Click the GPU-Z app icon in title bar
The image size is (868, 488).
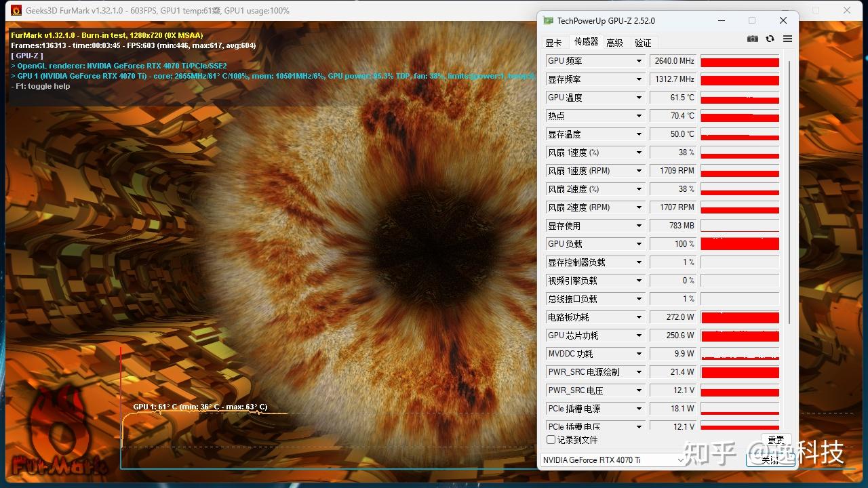(x=548, y=21)
